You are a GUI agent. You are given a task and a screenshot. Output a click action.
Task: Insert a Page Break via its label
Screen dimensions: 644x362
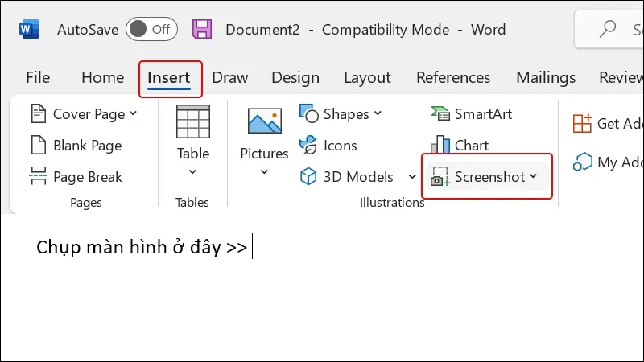click(88, 177)
